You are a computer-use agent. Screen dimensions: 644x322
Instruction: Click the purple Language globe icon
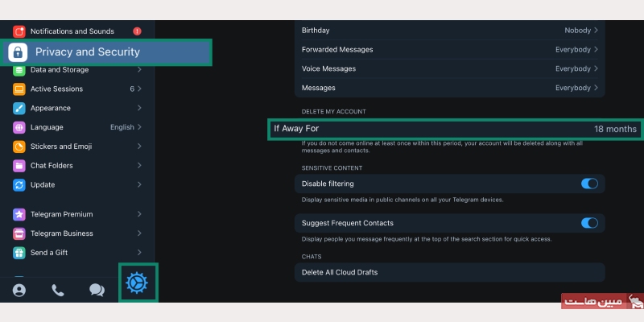[x=19, y=127]
